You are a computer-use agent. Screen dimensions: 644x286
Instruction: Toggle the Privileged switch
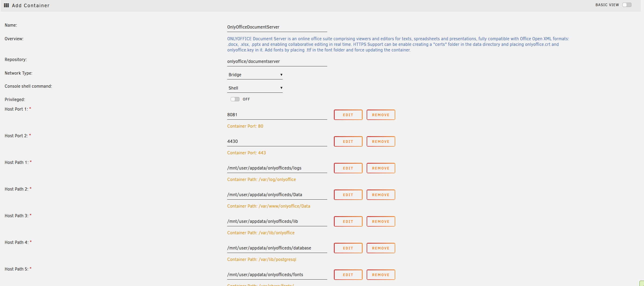tap(235, 99)
